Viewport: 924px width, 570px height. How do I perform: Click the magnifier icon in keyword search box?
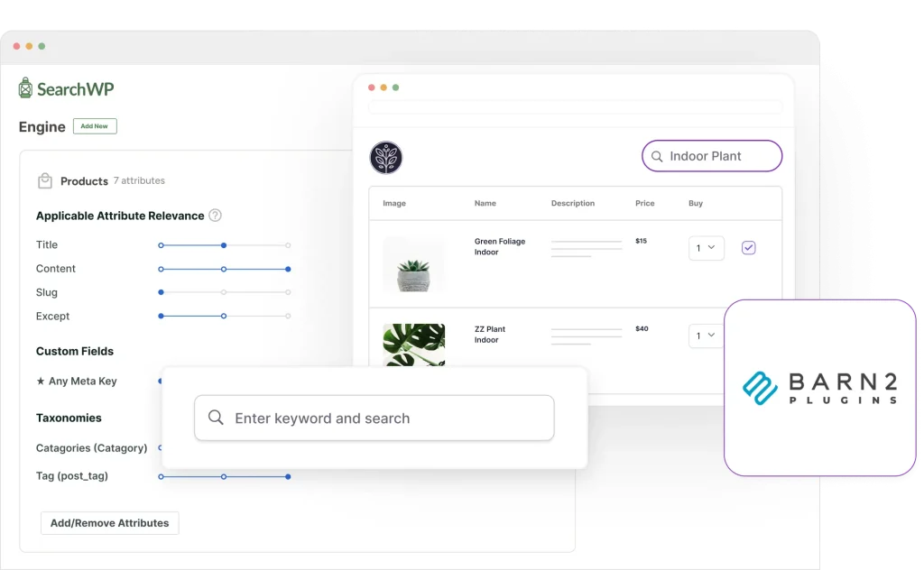pyautogui.click(x=216, y=418)
